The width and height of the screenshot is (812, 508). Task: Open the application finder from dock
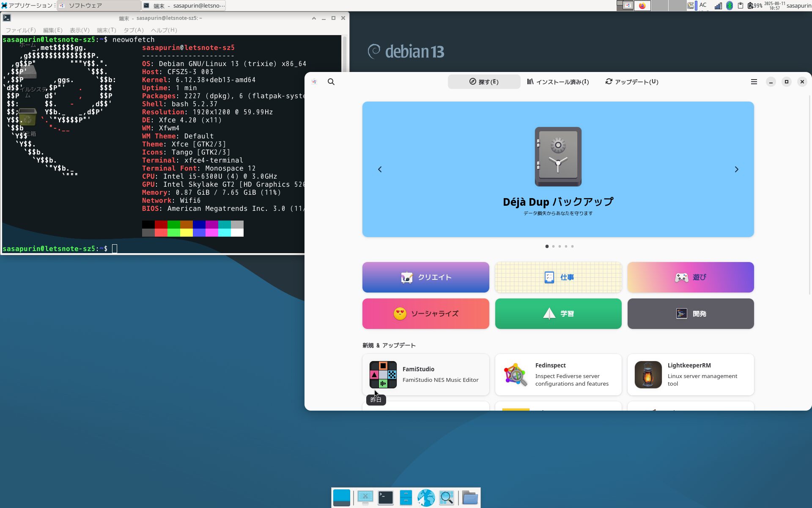click(x=447, y=498)
